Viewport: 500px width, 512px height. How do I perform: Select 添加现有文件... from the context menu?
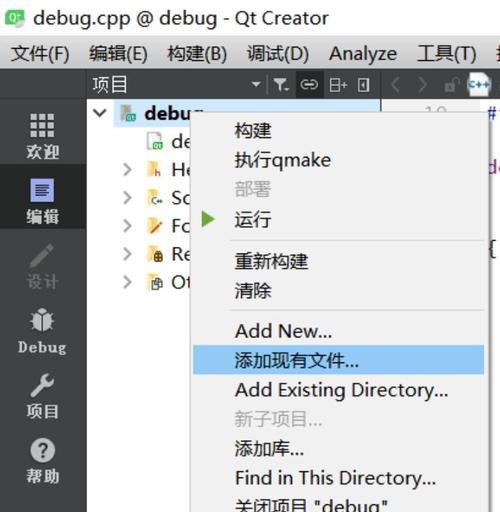[338, 360]
